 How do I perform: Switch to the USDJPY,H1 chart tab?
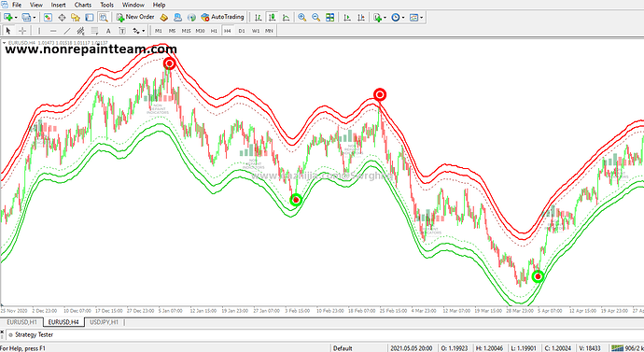point(104,322)
